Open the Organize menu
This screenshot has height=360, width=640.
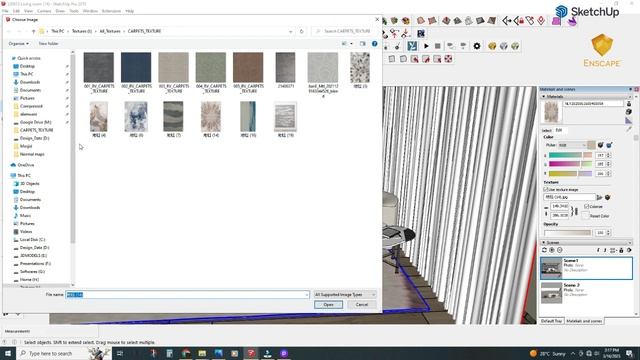coord(19,44)
